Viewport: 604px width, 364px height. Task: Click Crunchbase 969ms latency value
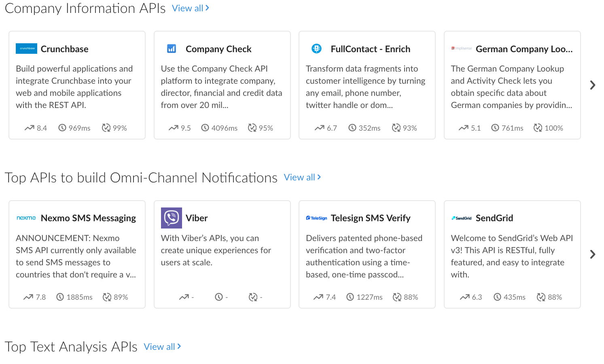click(80, 128)
